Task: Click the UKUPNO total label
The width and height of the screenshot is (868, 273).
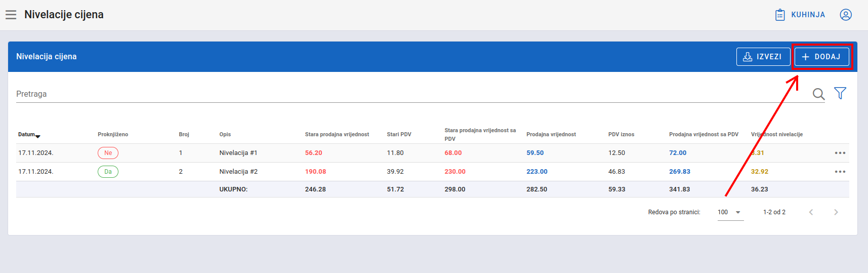Action: (233, 189)
